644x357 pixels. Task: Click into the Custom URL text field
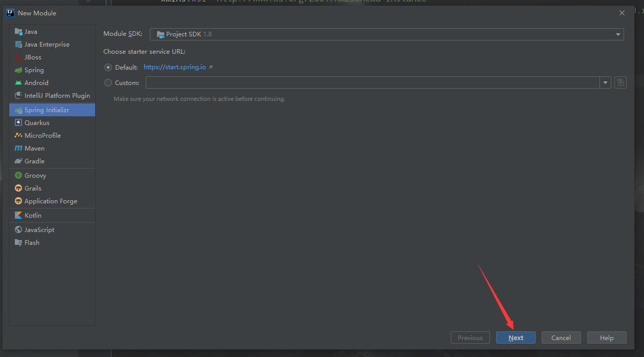click(373, 82)
